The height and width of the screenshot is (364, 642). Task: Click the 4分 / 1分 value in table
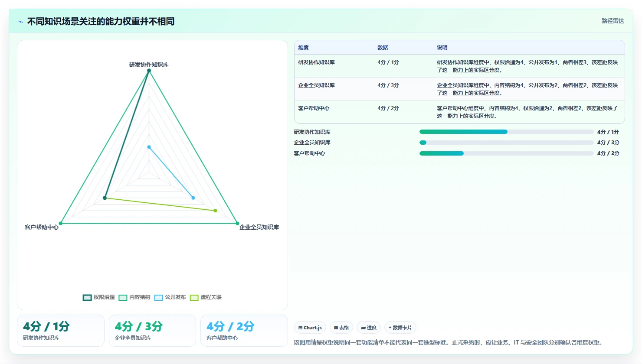click(x=388, y=62)
